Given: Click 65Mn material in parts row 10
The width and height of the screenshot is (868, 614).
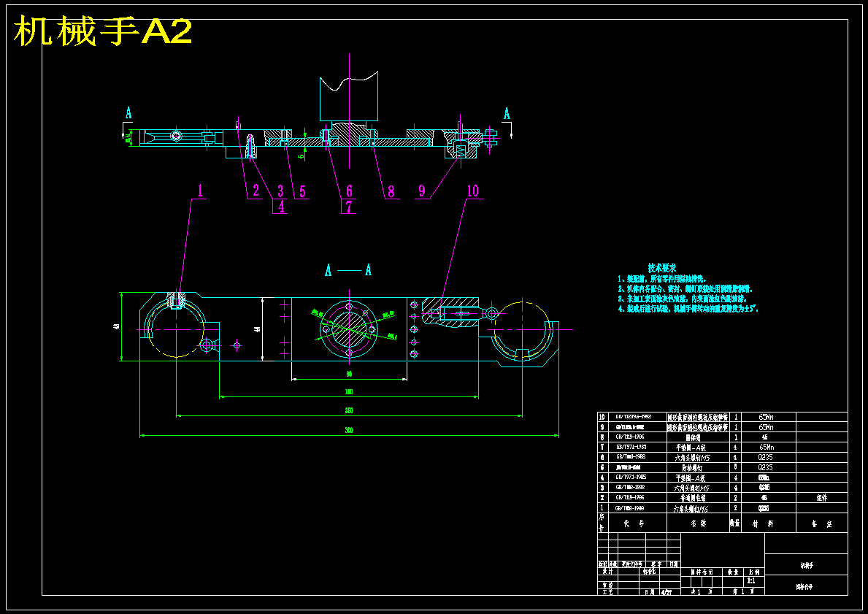Looking at the screenshot, I should click(x=766, y=418).
